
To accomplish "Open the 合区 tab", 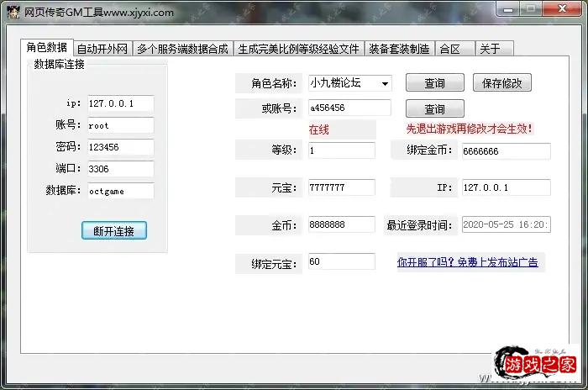I will click(455, 49).
